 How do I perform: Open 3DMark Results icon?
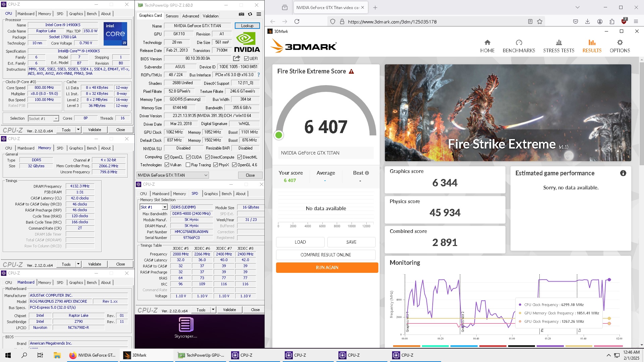tap(592, 43)
